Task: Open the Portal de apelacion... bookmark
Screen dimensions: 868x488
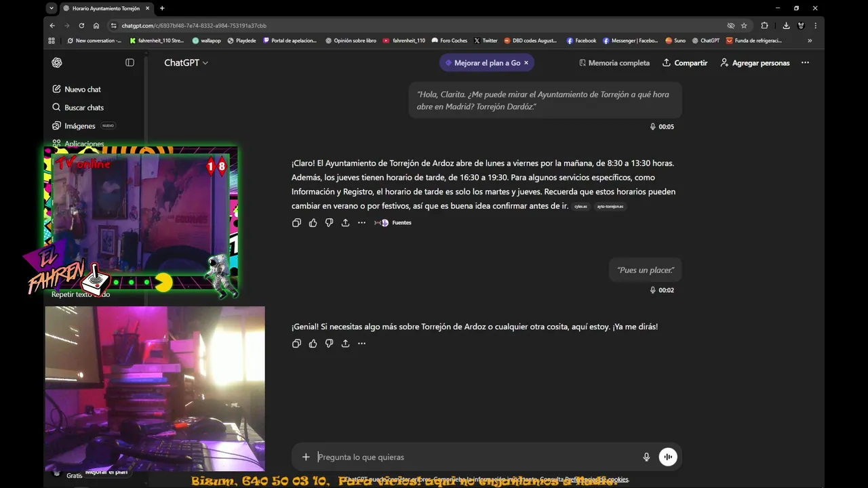Action: pyautogui.click(x=290, y=41)
